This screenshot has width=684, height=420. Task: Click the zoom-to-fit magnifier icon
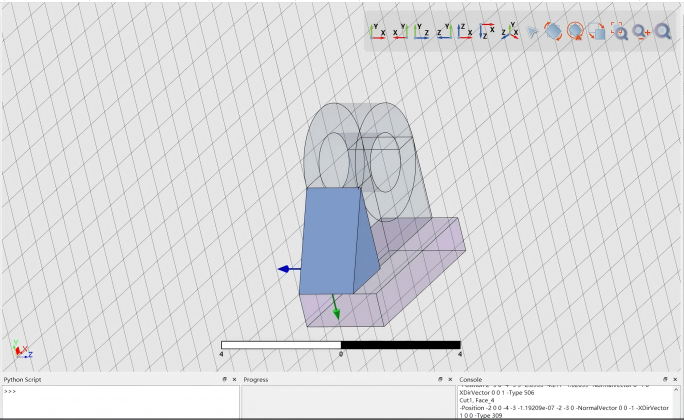pyautogui.click(x=663, y=32)
